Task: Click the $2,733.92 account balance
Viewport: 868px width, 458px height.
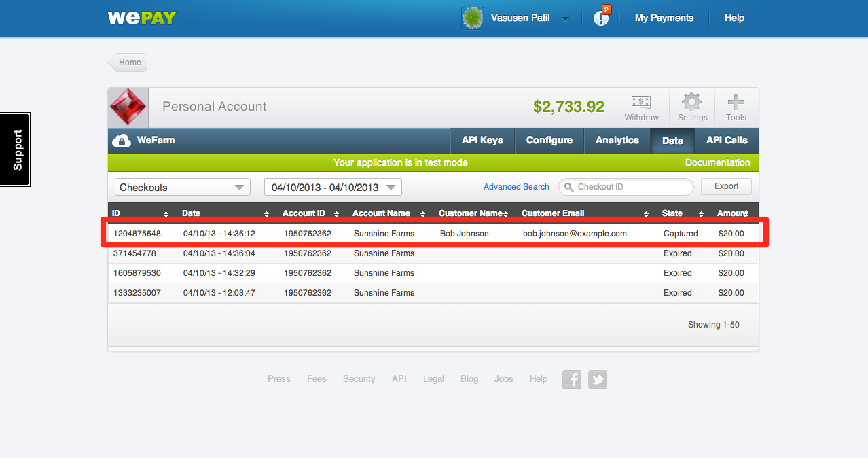Action: 568,107
